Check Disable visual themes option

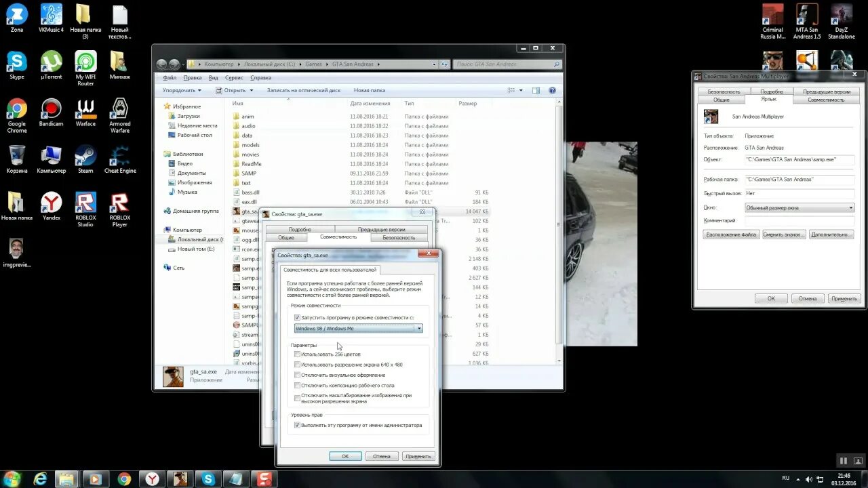[x=297, y=375]
